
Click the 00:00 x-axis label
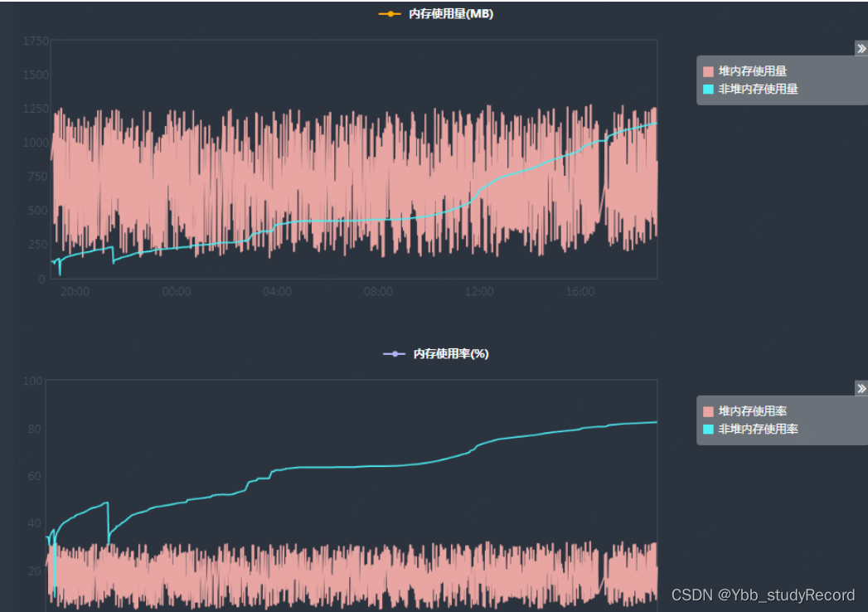(176, 291)
